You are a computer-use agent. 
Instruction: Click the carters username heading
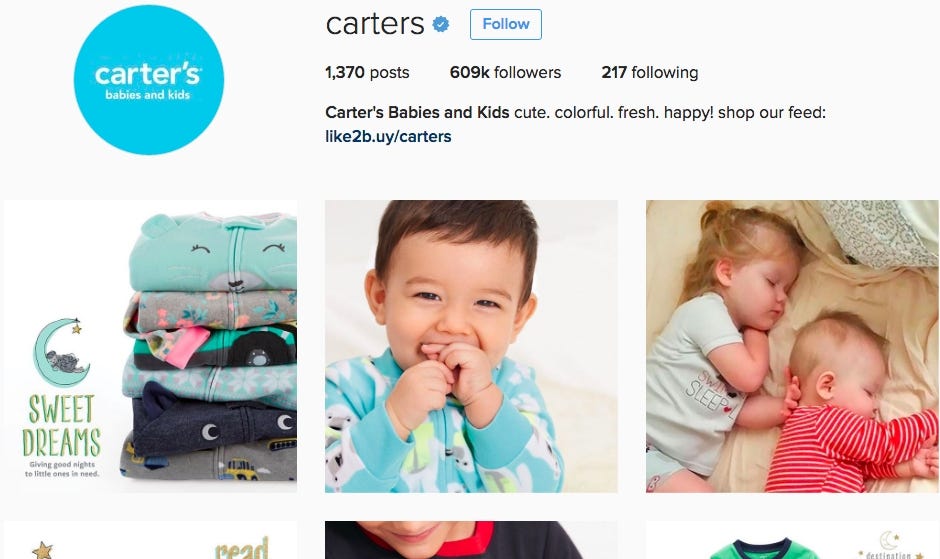(375, 25)
